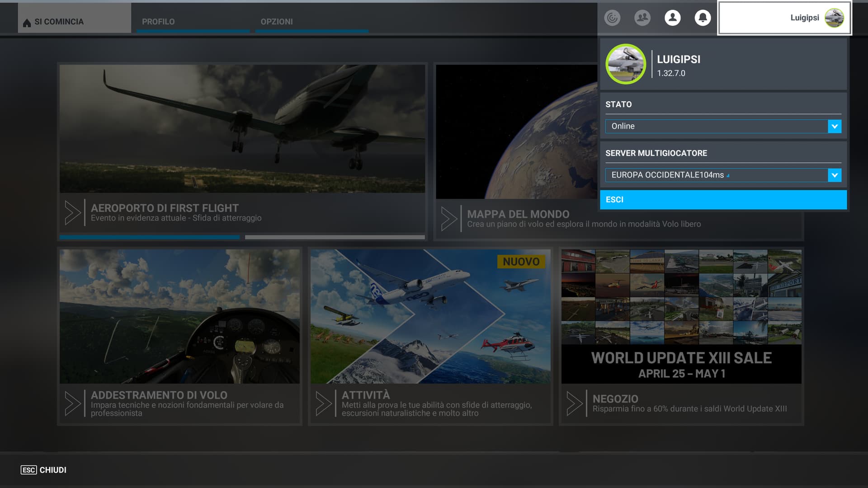Switch to the PROFILO tab
Image resolution: width=868 pixels, height=488 pixels.
pos(158,22)
